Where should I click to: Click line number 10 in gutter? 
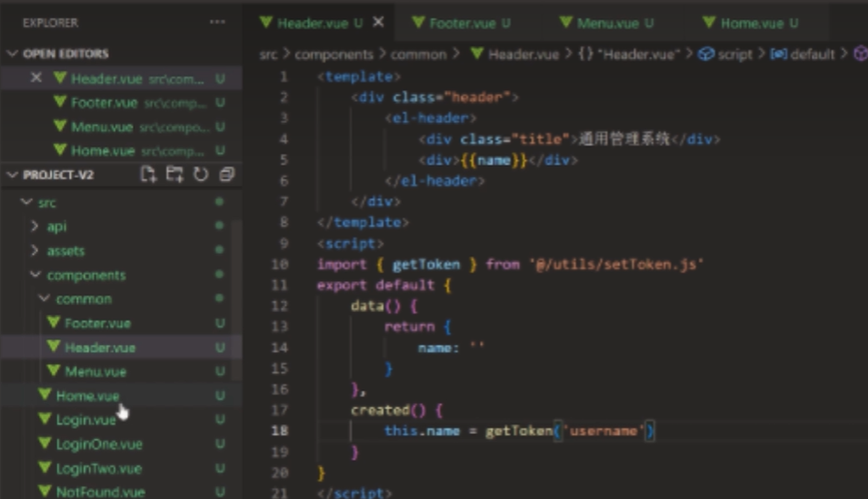pyautogui.click(x=280, y=265)
